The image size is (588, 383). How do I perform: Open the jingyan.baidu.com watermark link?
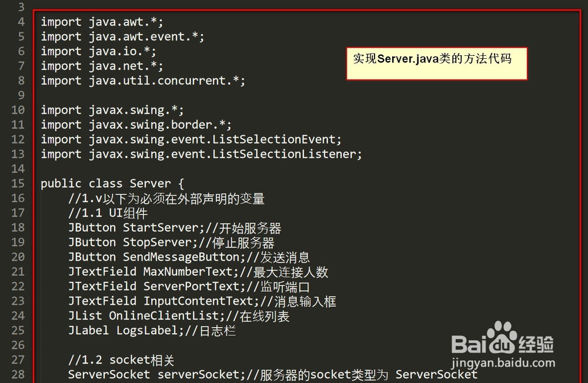503,363
